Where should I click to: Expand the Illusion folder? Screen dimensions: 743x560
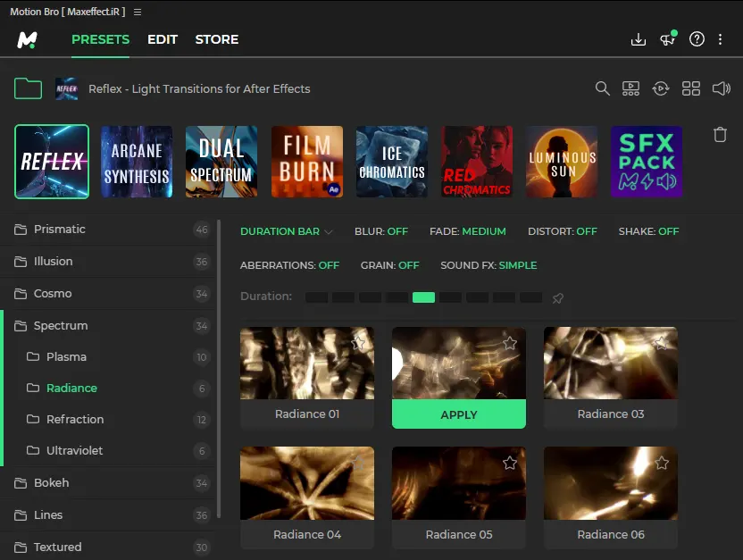(x=109, y=262)
